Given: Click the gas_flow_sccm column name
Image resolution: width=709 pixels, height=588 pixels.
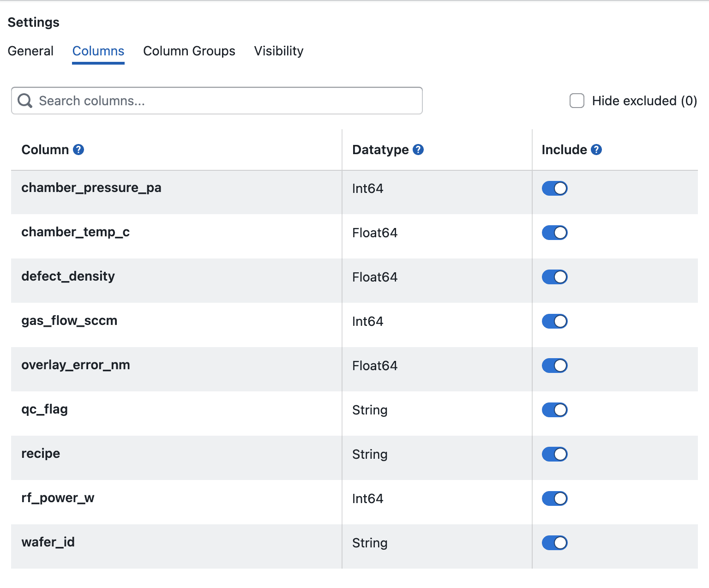Looking at the screenshot, I should [x=69, y=321].
